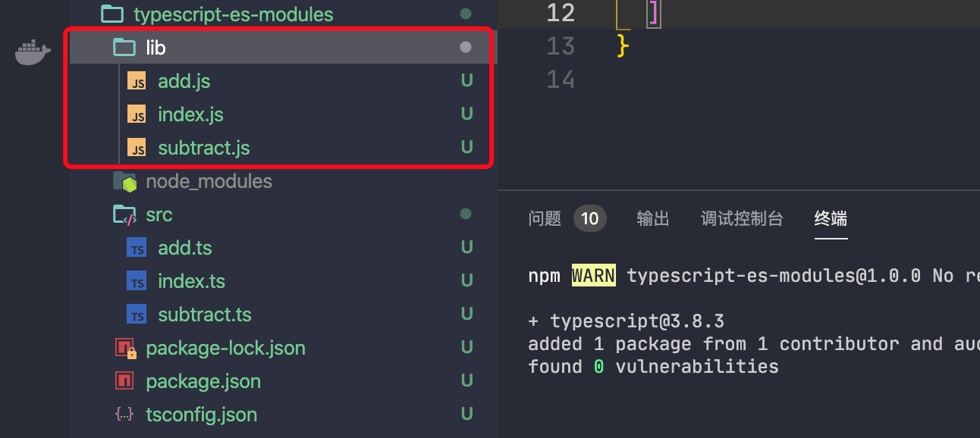Open the Docker icon in activity bar
The image size is (980, 438).
(x=33, y=53)
